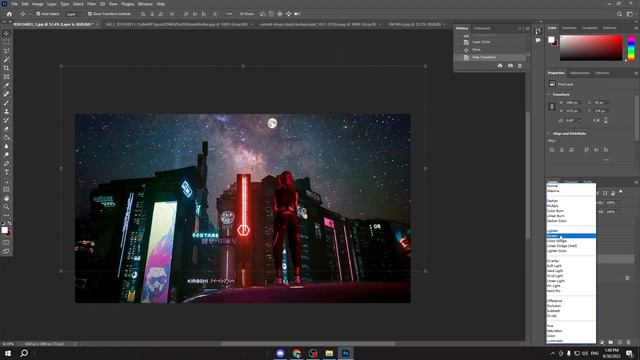The image size is (640, 360).
Task: Open the File menu
Action: tap(15, 4)
